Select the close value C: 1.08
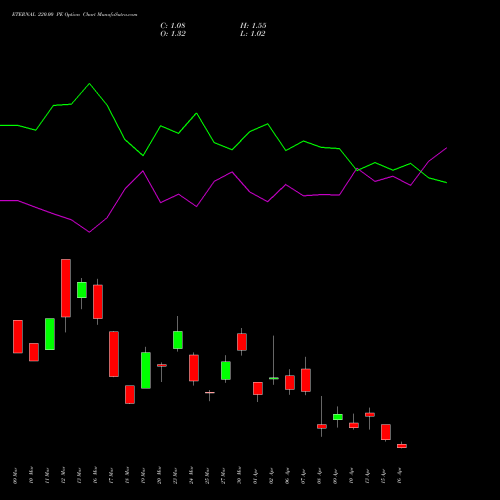This screenshot has width=500, height=500. (x=173, y=26)
